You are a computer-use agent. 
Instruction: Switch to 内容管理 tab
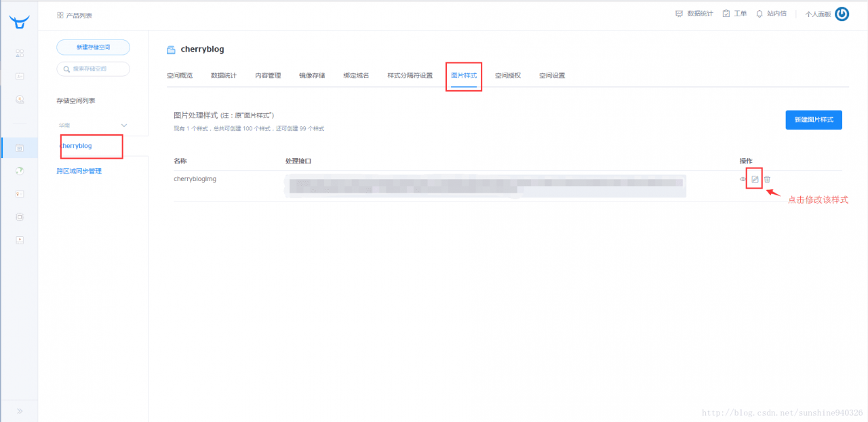click(268, 75)
